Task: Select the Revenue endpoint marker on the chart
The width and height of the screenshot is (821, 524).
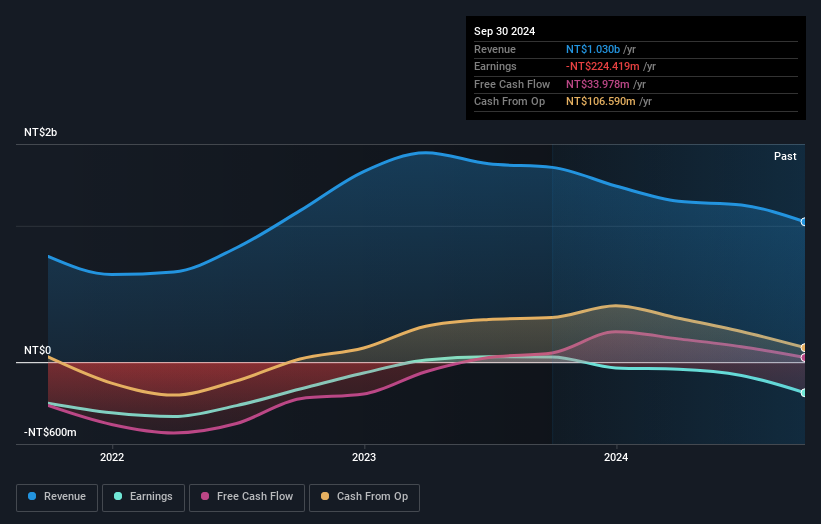Action: click(x=804, y=222)
